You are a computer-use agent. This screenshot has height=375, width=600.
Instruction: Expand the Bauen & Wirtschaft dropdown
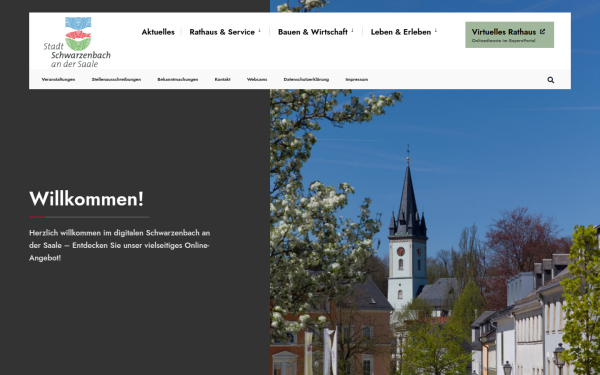point(316,32)
